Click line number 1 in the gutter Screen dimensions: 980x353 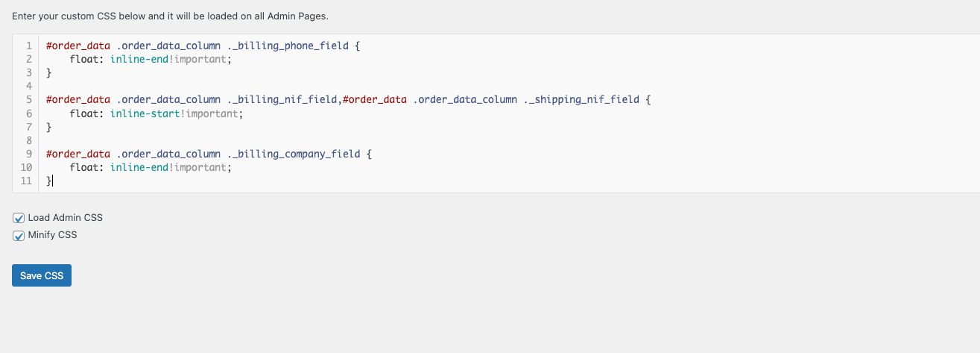click(28, 46)
